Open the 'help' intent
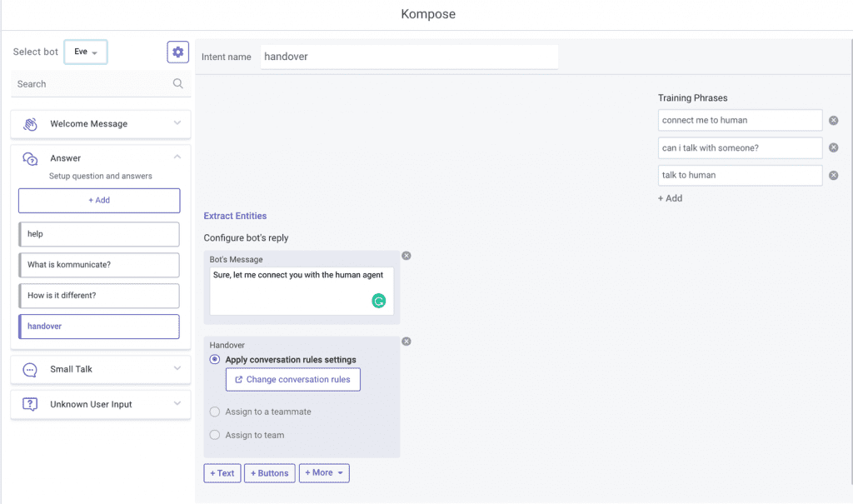This screenshot has height=504, width=853. (99, 234)
